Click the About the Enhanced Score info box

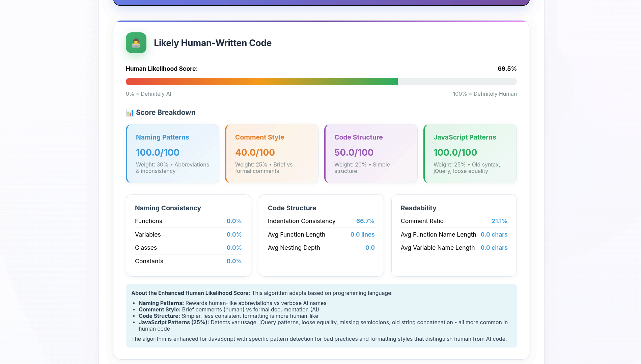pyautogui.click(x=321, y=316)
